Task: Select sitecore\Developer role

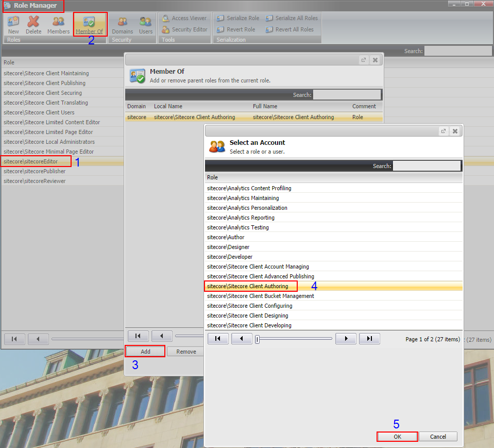Action: coord(334,257)
